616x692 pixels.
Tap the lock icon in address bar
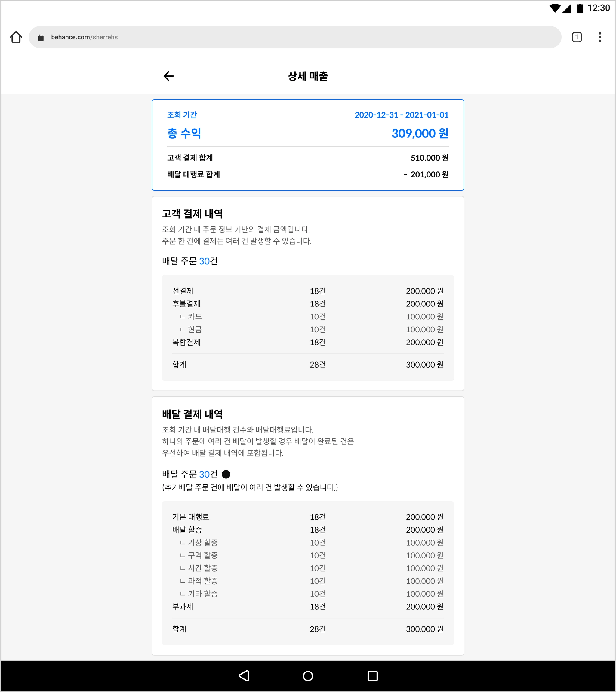tap(41, 37)
